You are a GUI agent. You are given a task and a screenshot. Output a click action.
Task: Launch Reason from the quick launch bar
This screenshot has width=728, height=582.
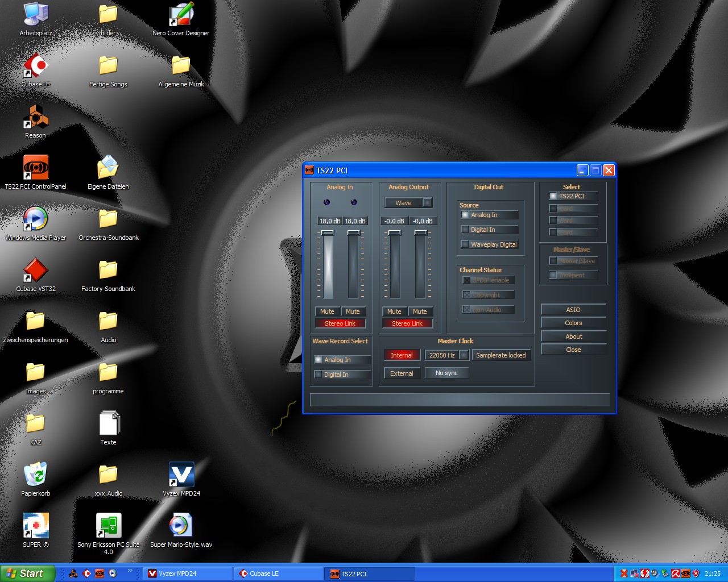click(73, 573)
